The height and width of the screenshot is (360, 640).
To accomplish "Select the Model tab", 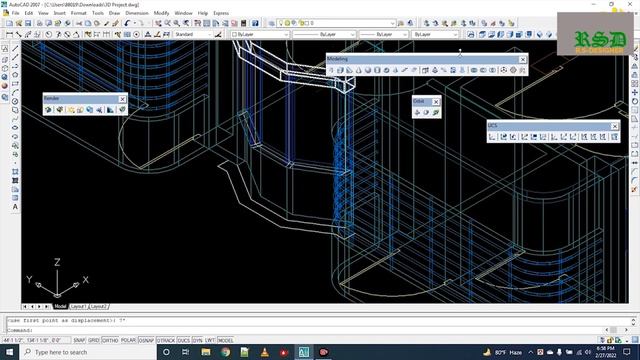I will pyautogui.click(x=60, y=306).
